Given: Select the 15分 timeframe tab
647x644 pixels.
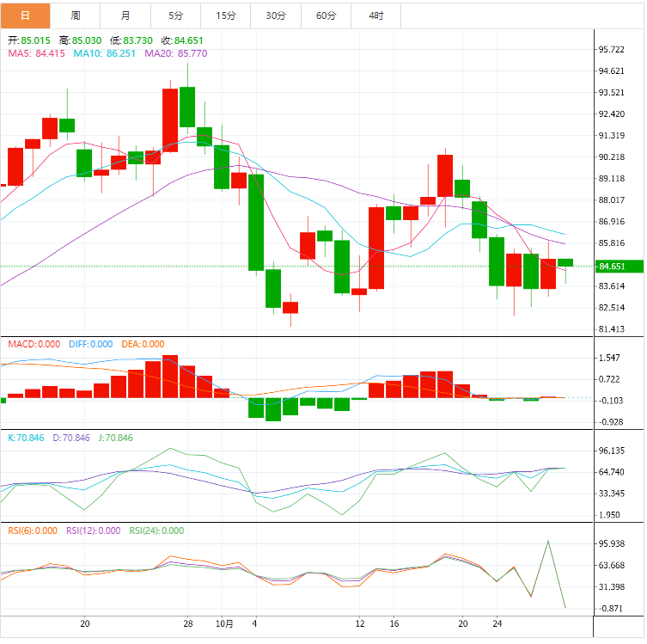Looking at the screenshot, I should click(226, 15).
